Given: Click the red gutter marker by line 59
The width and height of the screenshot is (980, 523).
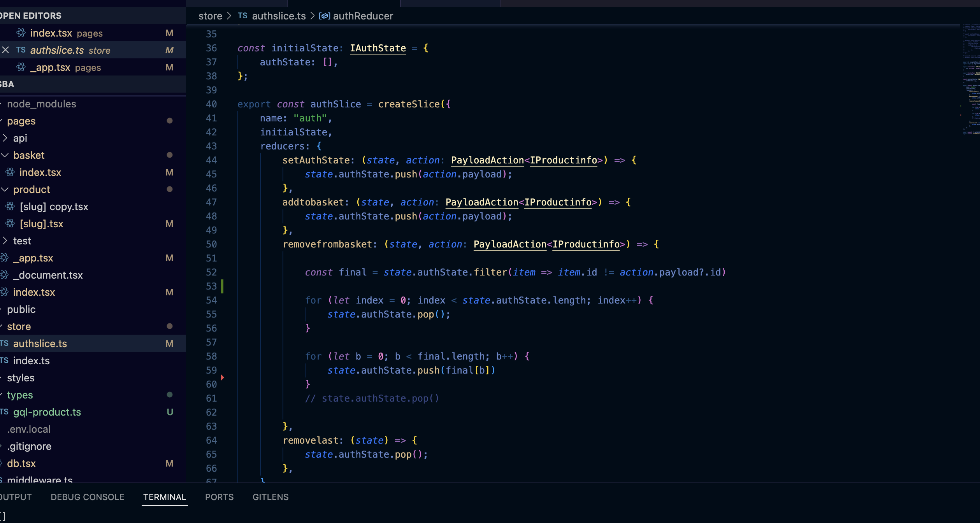Looking at the screenshot, I should (222, 377).
